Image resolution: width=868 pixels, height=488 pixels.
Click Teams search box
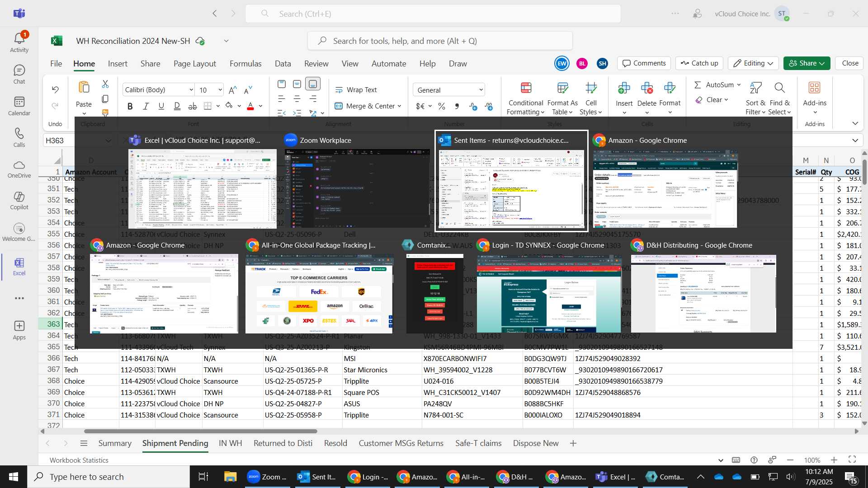(433, 14)
